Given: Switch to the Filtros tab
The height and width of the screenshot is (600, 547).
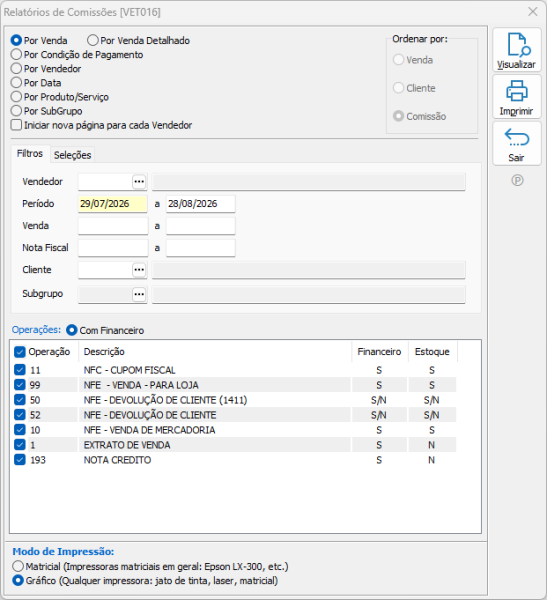Looking at the screenshot, I should [30, 154].
